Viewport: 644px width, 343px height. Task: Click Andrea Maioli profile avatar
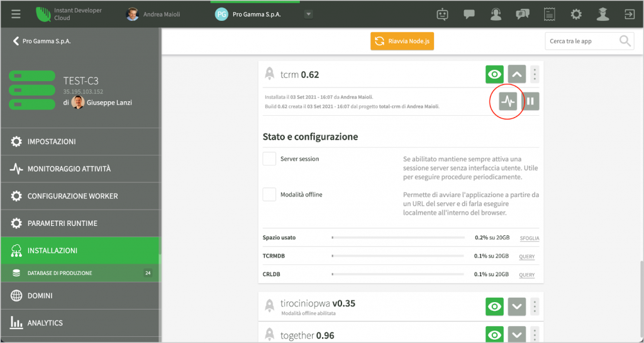click(x=132, y=14)
